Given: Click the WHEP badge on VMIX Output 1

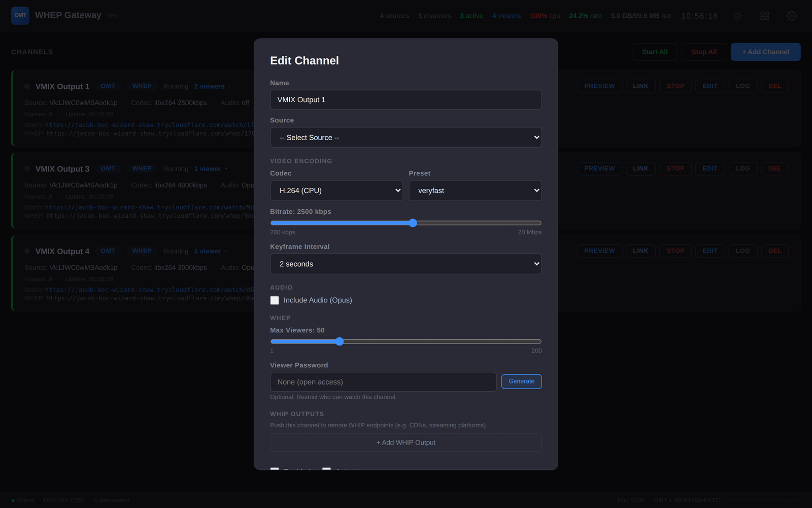Looking at the screenshot, I should click(x=142, y=86).
